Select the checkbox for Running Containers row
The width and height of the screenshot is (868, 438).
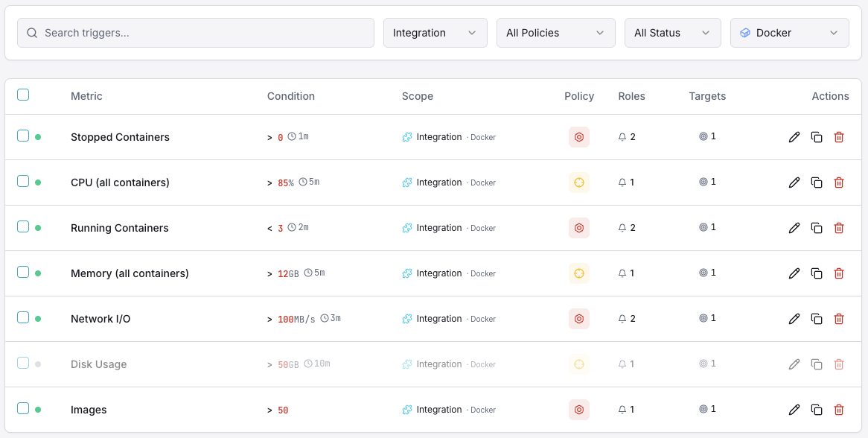pyautogui.click(x=23, y=228)
